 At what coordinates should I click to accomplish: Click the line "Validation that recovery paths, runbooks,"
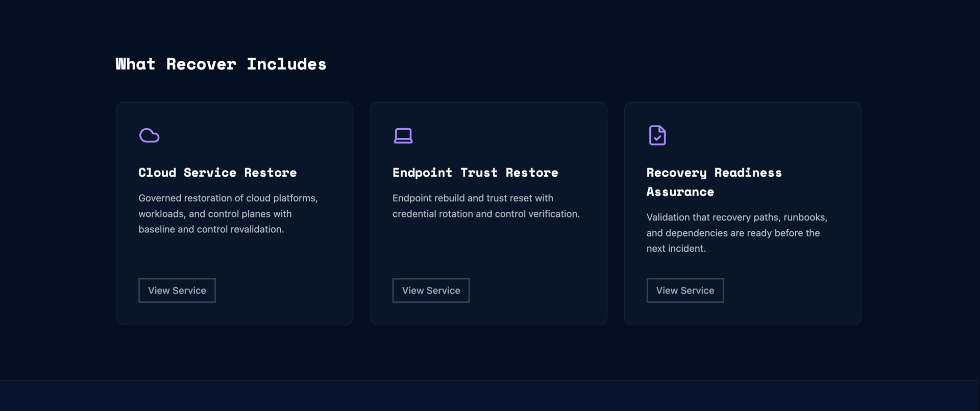click(737, 217)
